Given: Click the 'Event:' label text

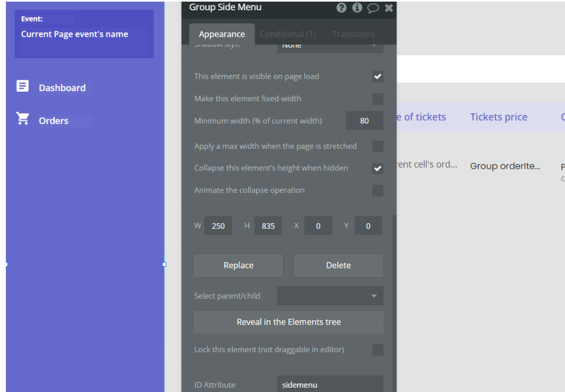Looking at the screenshot, I should (32, 19).
